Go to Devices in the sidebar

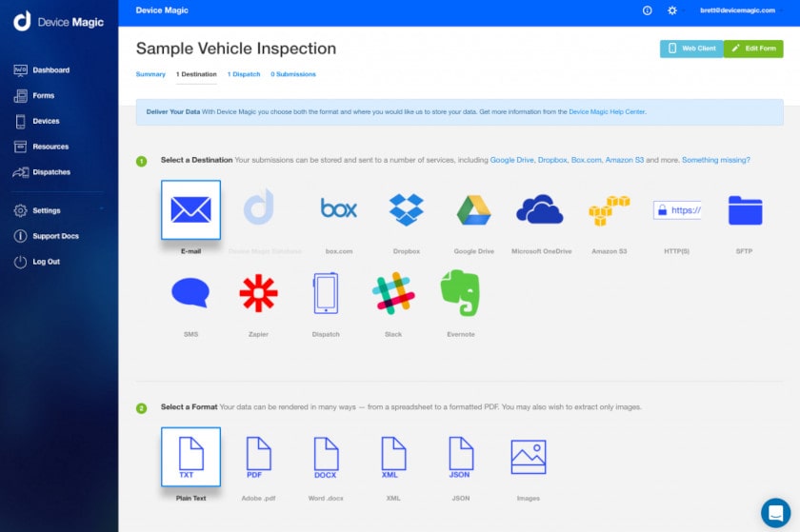tap(37, 121)
